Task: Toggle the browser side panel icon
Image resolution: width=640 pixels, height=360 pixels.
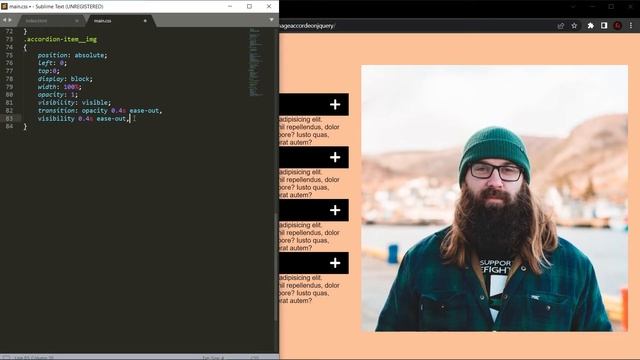Action: (604, 26)
